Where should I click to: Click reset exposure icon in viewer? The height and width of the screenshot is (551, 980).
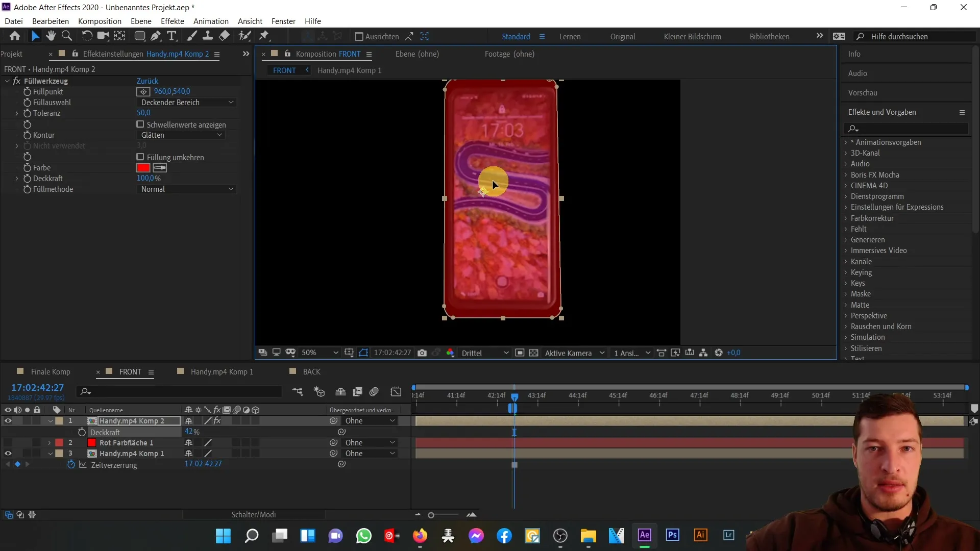coord(719,353)
